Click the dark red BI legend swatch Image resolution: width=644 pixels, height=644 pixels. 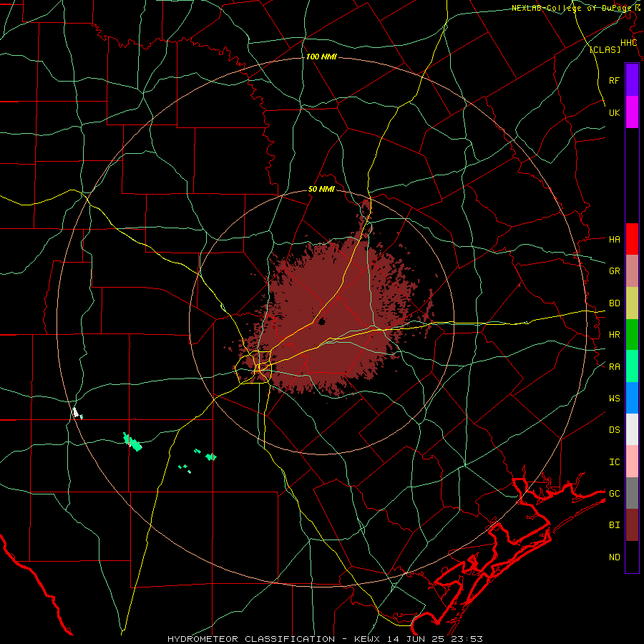632,525
